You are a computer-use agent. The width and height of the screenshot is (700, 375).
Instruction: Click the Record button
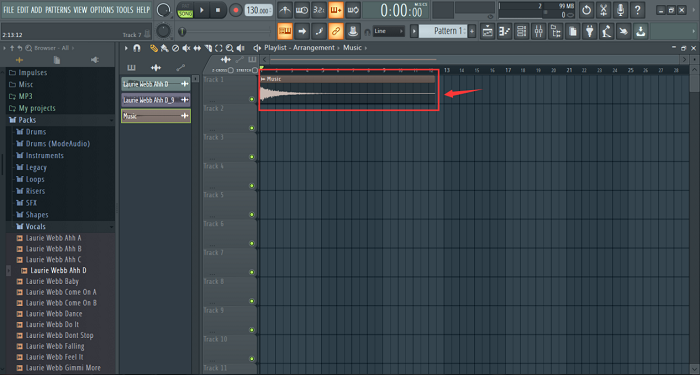235,10
